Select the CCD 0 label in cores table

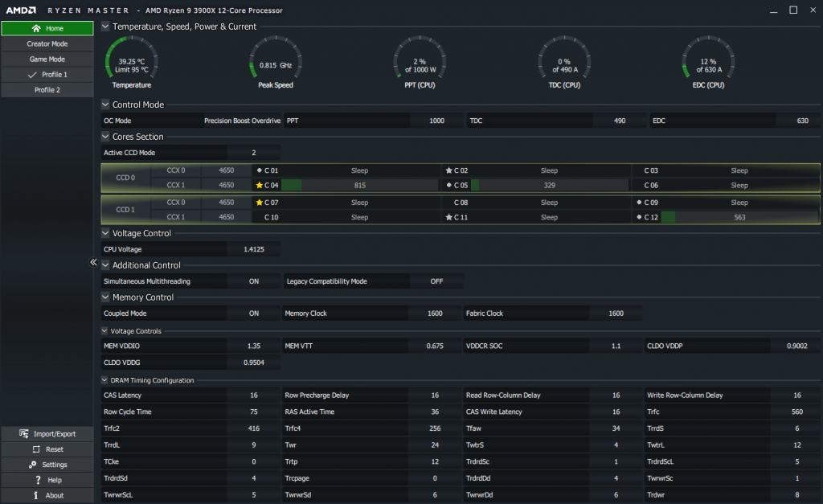coord(125,178)
